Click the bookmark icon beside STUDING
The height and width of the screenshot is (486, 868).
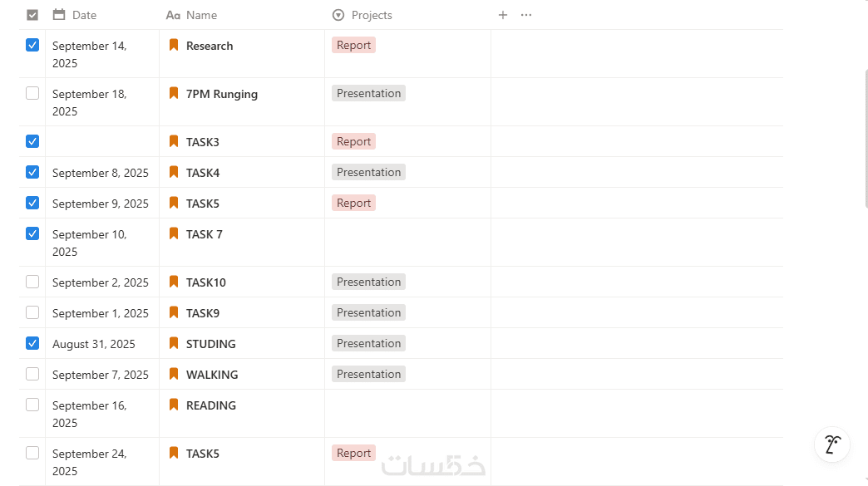pos(174,344)
